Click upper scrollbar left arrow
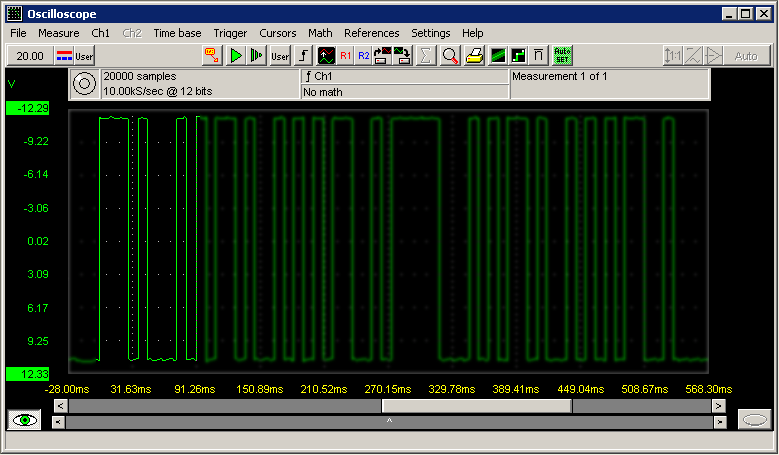This screenshot has width=779, height=455. (61, 406)
